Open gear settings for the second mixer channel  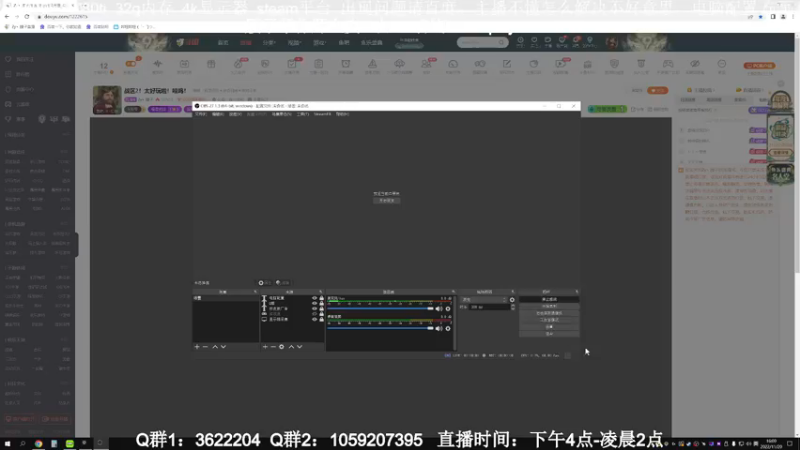coord(448,329)
